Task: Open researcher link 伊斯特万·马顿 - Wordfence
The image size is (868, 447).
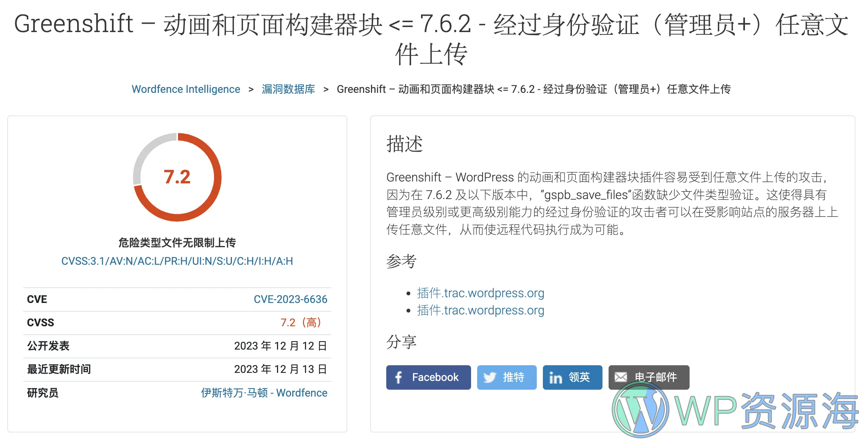Action: point(264,393)
